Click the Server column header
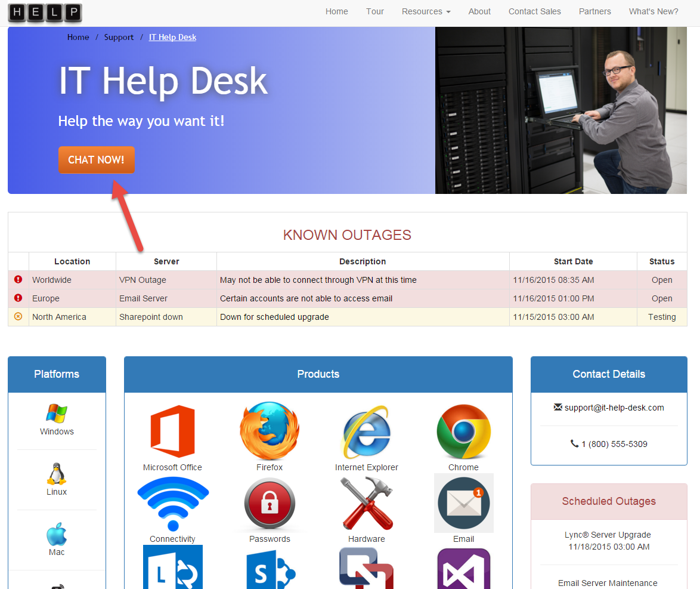700x589 pixels. coord(166,261)
